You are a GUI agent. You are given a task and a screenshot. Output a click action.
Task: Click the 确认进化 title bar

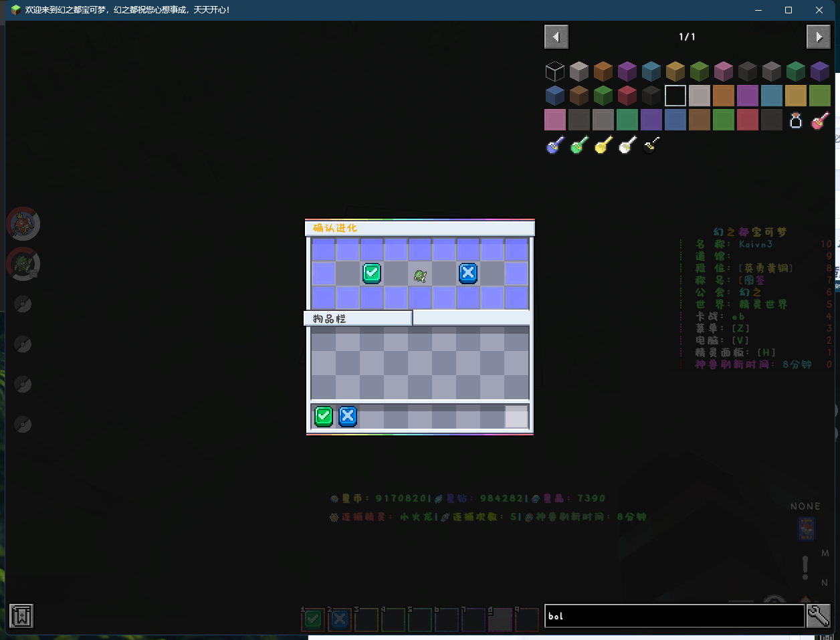click(420, 228)
